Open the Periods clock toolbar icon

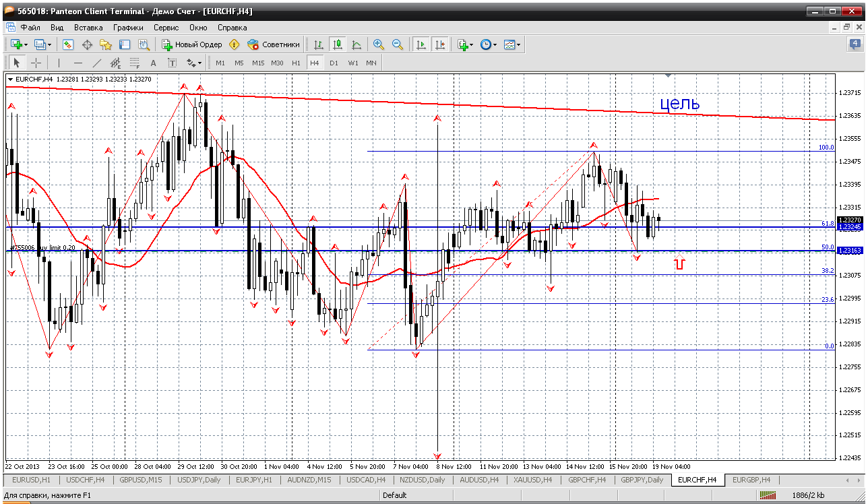485,44
